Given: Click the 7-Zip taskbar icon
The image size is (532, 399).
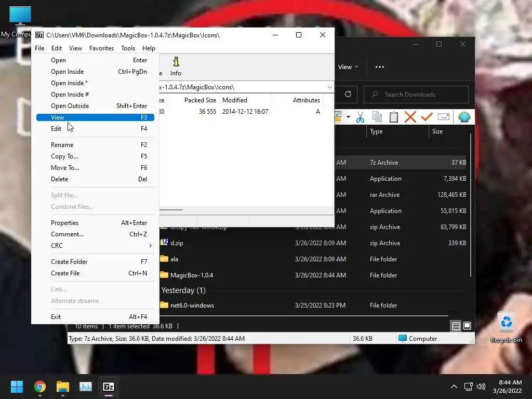Looking at the screenshot, I should click(x=109, y=387).
